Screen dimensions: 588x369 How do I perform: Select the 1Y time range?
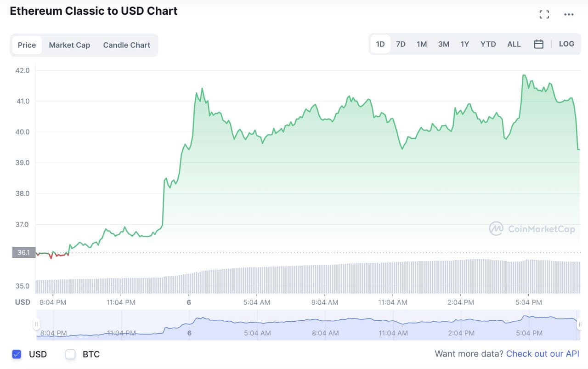(465, 44)
